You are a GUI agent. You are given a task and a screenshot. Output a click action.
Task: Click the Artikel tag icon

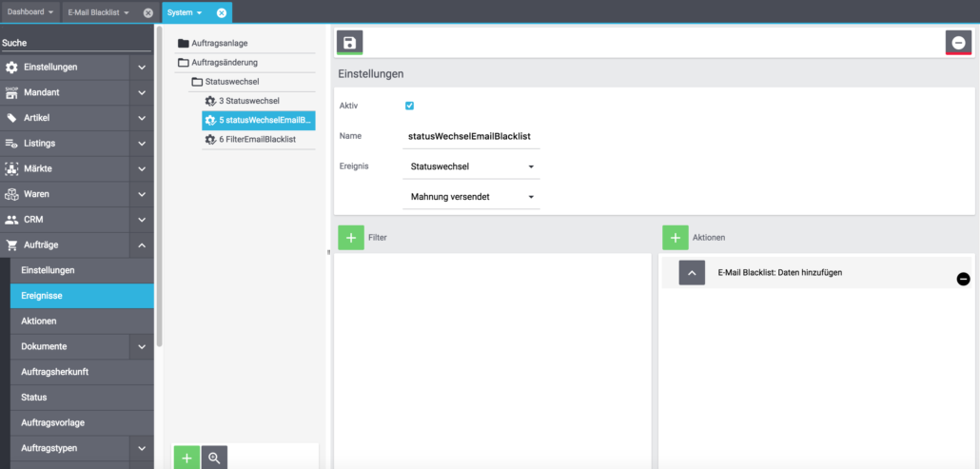coord(11,118)
